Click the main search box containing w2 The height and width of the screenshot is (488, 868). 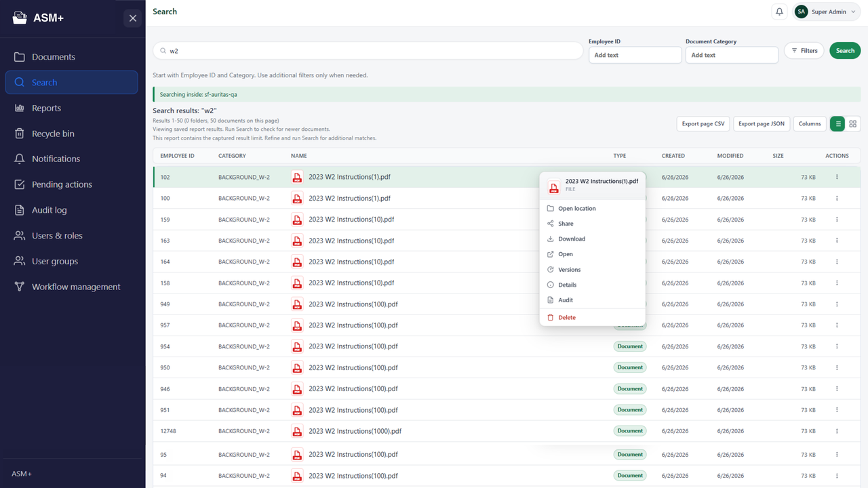click(368, 51)
